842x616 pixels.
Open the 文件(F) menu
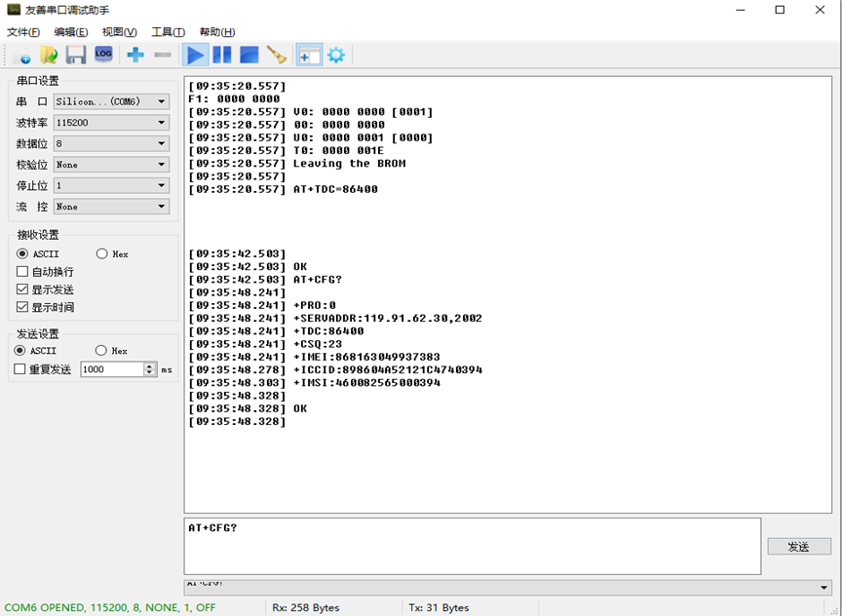pyautogui.click(x=23, y=32)
